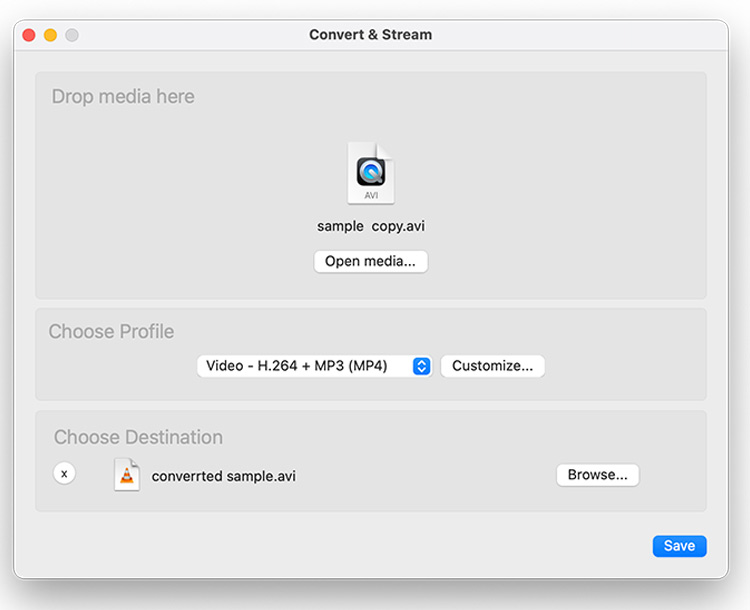Remove the destination with the x button
750x610 pixels.
(x=65, y=474)
